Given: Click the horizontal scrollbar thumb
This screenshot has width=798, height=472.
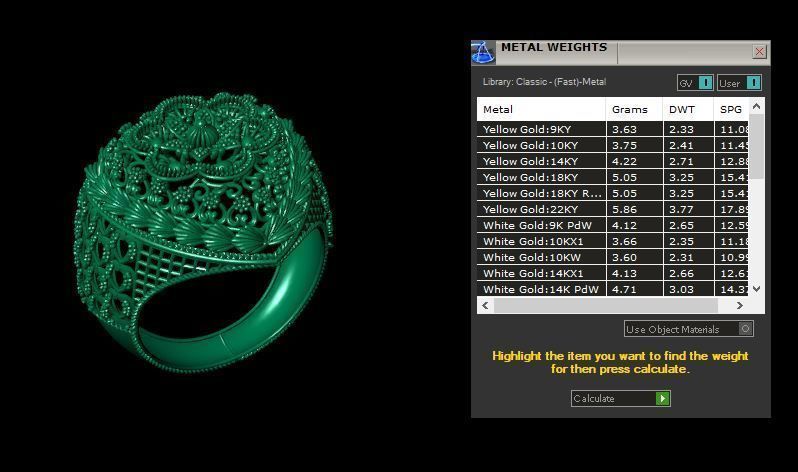Looking at the screenshot, I should click(x=606, y=306).
